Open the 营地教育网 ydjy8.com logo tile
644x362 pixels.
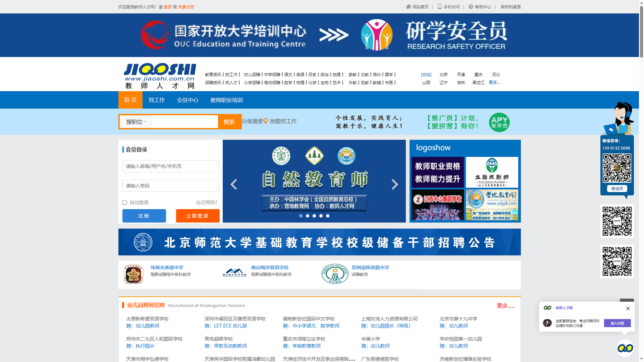(x=492, y=205)
